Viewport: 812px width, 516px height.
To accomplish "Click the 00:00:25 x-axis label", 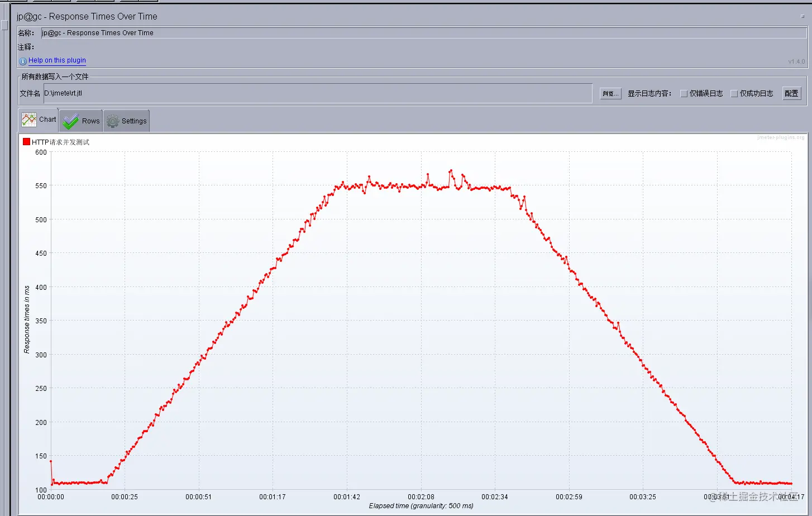I will point(125,497).
